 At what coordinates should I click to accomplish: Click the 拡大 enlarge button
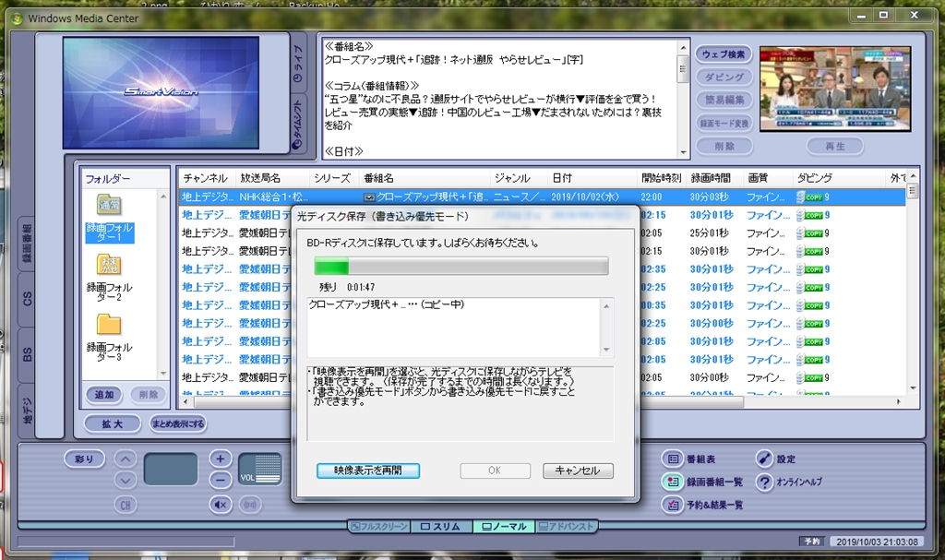[112, 423]
